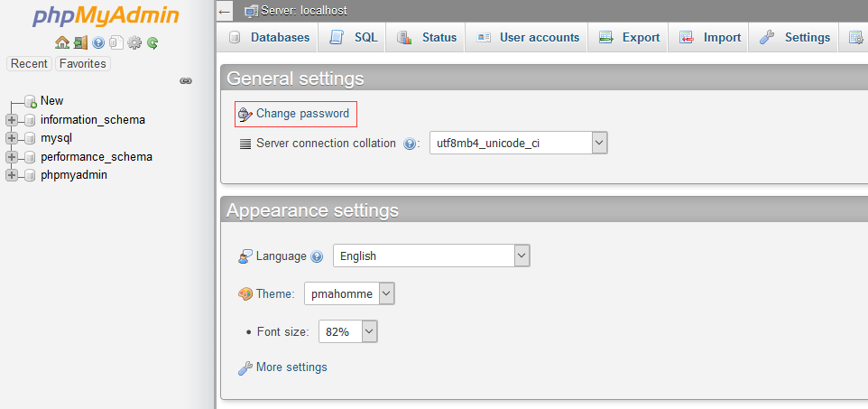Expand the information_schema tree node
This screenshot has width=868, height=409.
[11, 120]
